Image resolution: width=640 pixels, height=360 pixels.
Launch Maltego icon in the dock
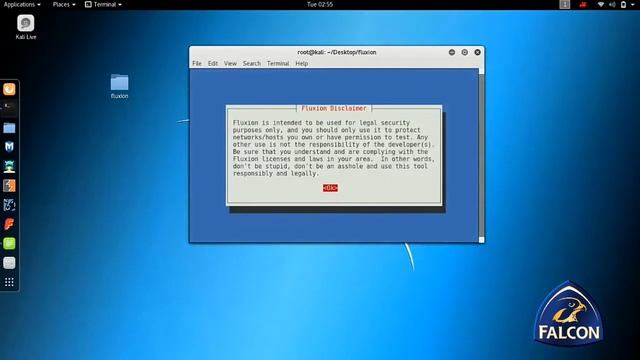[9, 205]
